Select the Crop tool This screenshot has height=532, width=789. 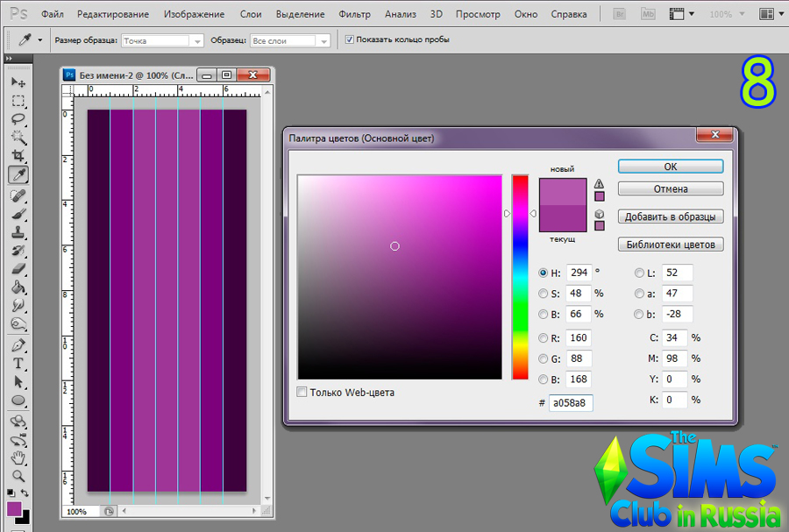click(18, 155)
